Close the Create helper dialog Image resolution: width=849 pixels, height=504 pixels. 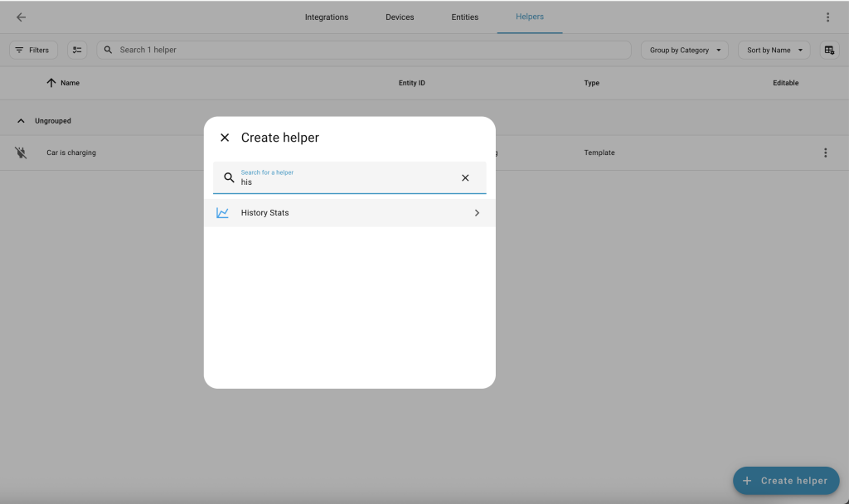(225, 138)
